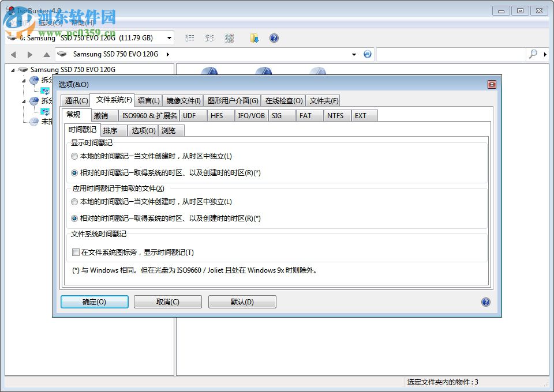
Task: Click the up navigation arrow
Action: click(x=47, y=54)
